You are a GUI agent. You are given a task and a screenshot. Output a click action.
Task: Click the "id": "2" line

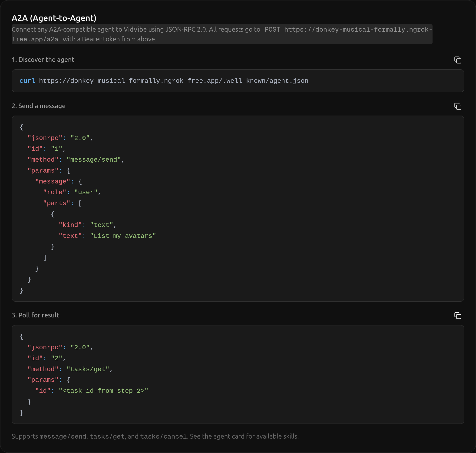click(x=46, y=358)
